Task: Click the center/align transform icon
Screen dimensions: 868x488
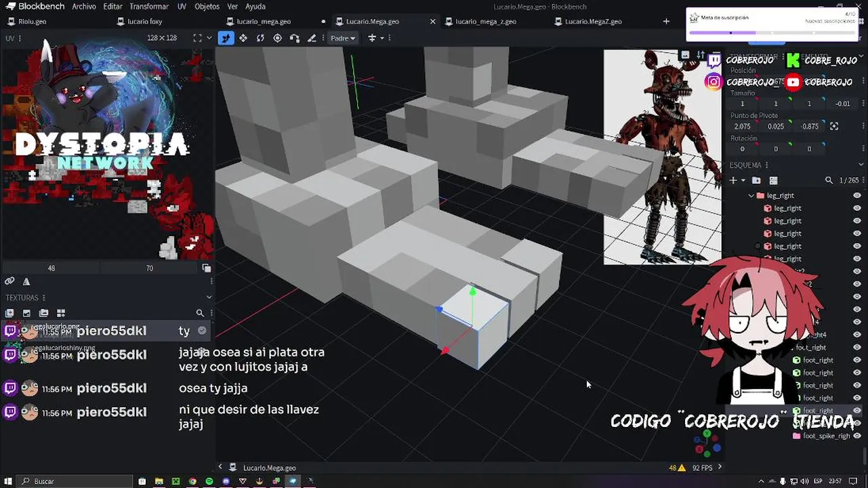Action: (372, 38)
